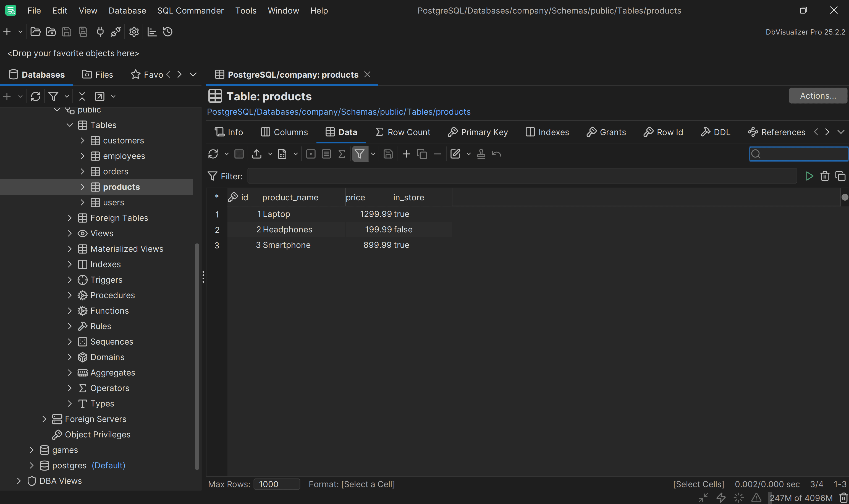Click the price column header

click(x=369, y=197)
